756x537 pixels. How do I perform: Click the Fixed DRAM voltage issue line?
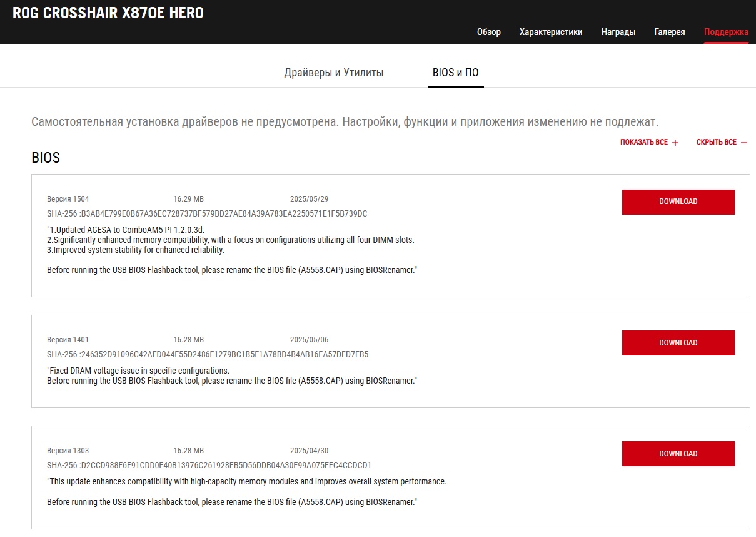[x=138, y=371]
